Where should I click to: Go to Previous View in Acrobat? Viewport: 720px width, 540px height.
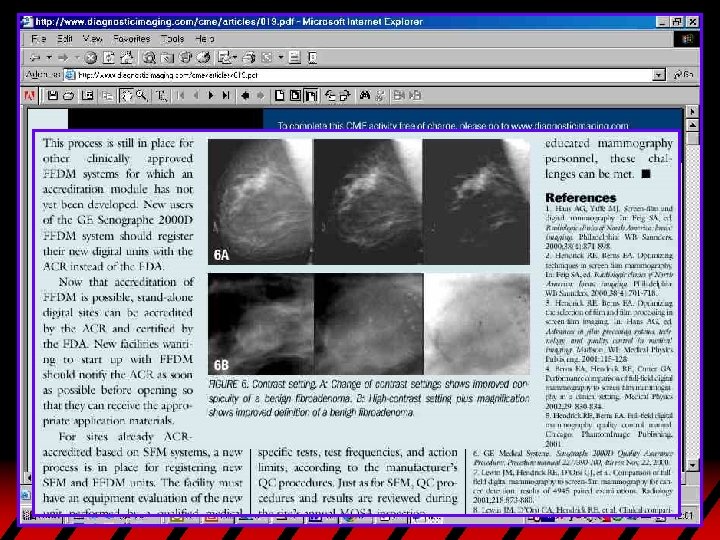click(x=245, y=96)
